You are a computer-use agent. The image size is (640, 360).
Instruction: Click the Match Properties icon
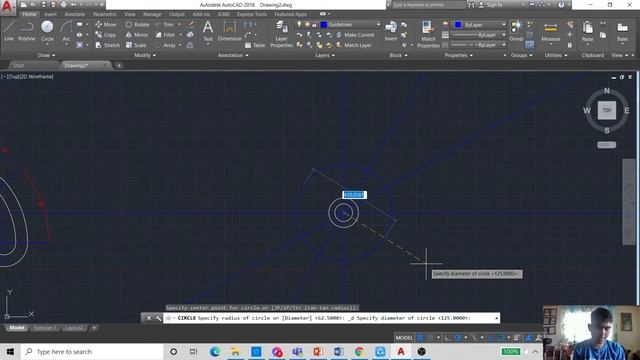pyautogui.click(x=428, y=34)
